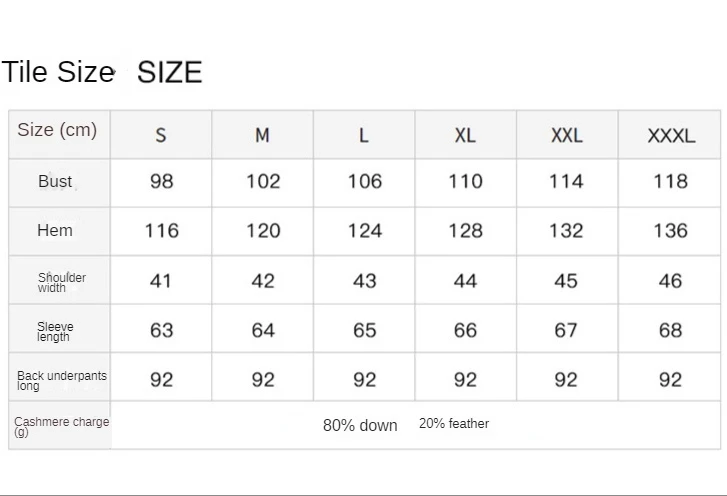Click the S column header
Viewport: 727px width, 496px height.
click(x=161, y=135)
